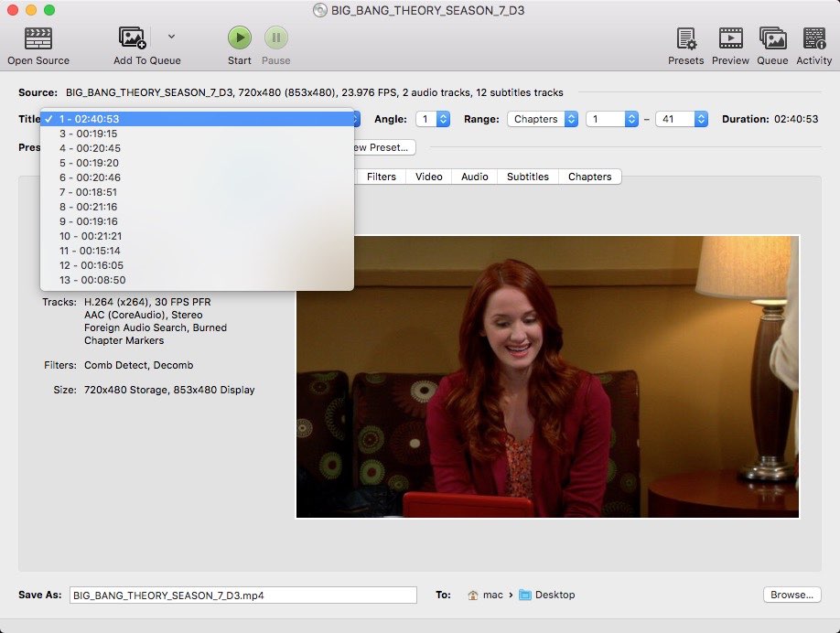Click the Duration value 02:40:53

pos(796,119)
